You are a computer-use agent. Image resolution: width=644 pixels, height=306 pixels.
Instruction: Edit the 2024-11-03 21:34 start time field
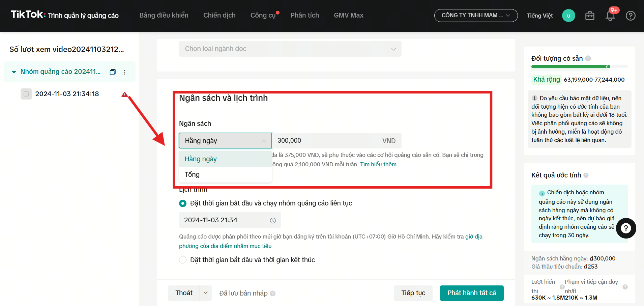(230, 220)
